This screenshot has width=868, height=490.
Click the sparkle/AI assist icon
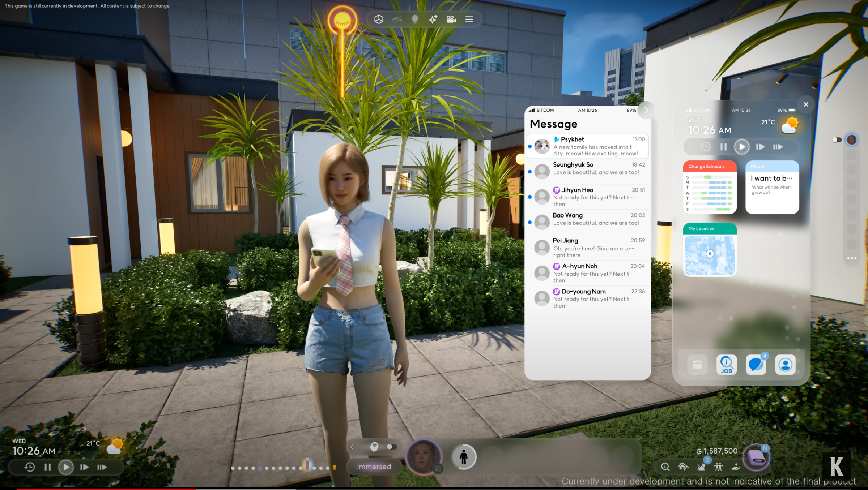pyautogui.click(x=433, y=19)
